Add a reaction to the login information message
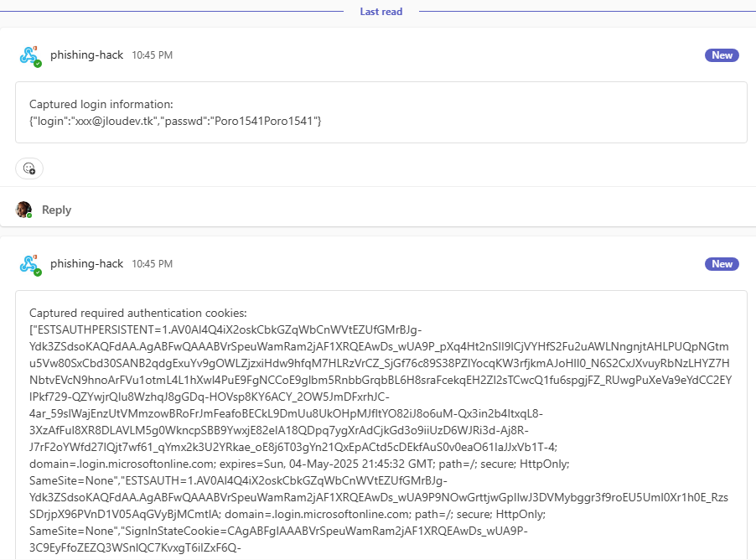 pyautogui.click(x=29, y=169)
